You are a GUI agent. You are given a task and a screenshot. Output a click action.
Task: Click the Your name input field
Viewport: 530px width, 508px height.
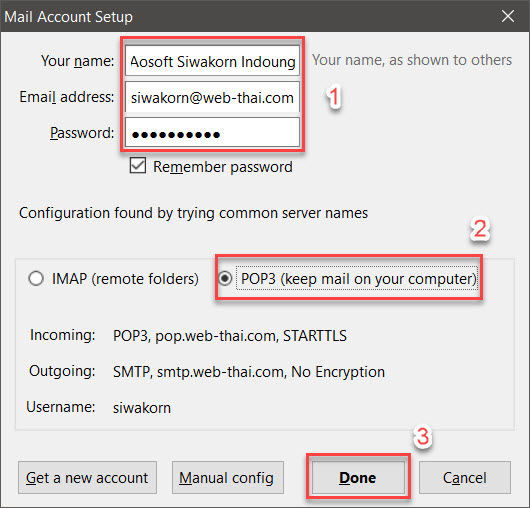pyautogui.click(x=212, y=61)
